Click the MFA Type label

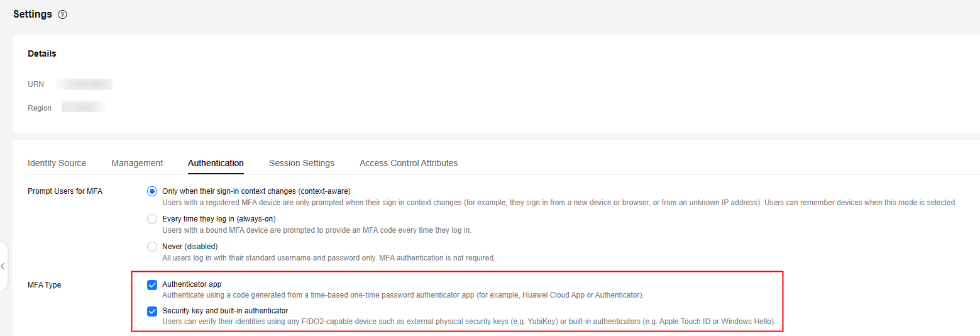point(45,285)
